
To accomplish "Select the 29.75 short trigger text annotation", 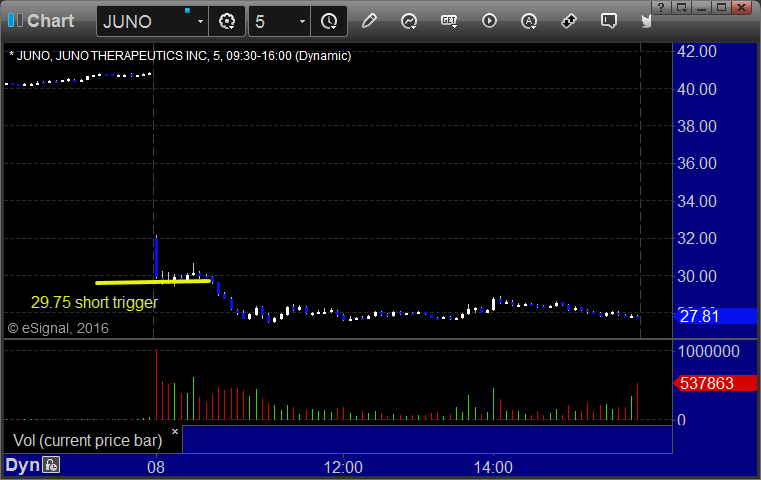I will pyautogui.click(x=94, y=302).
